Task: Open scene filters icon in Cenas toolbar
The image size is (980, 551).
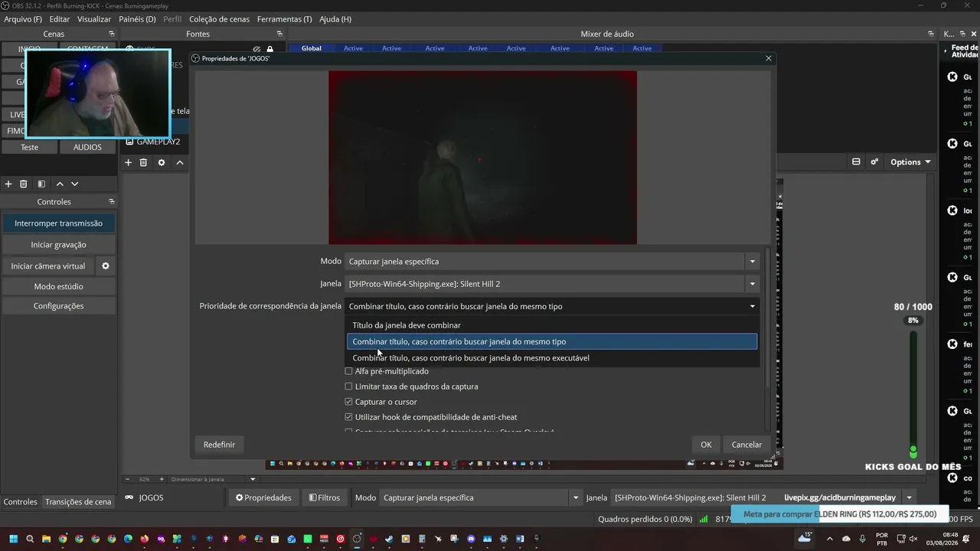Action: 41,184
